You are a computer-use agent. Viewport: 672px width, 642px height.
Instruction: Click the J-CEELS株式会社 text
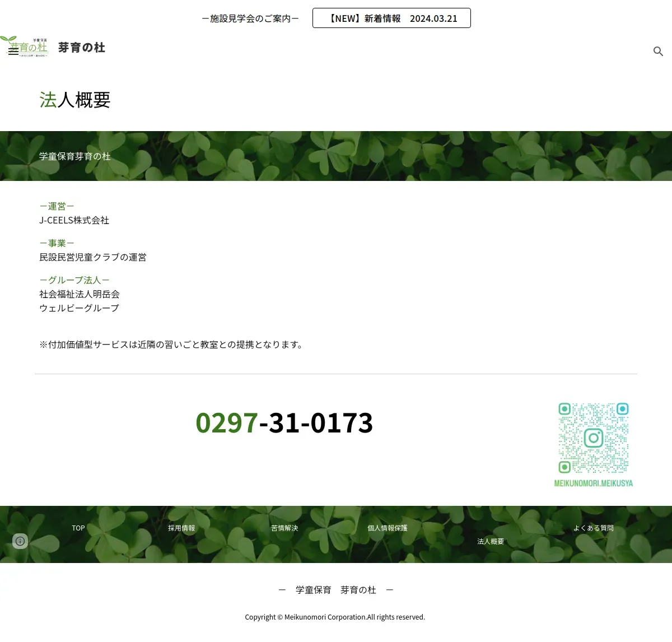pyautogui.click(x=74, y=220)
